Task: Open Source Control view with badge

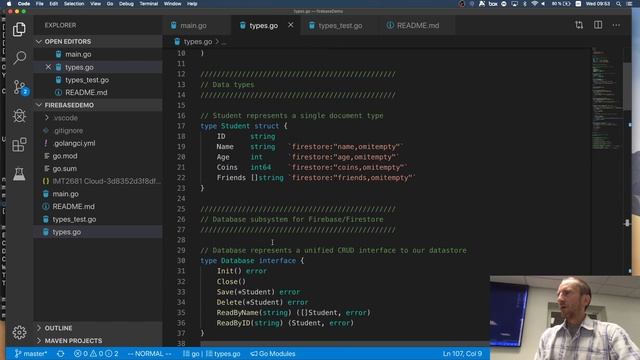Action: click(x=20, y=87)
